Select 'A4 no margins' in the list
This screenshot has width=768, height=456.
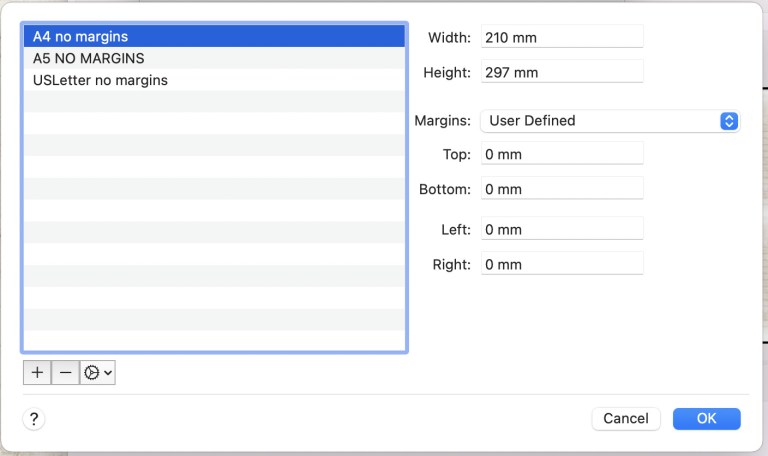(x=214, y=37)
